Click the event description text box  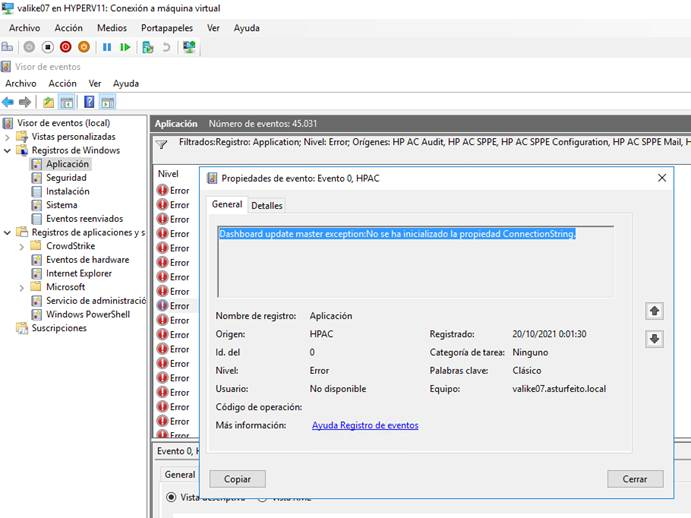pos(416,262)
